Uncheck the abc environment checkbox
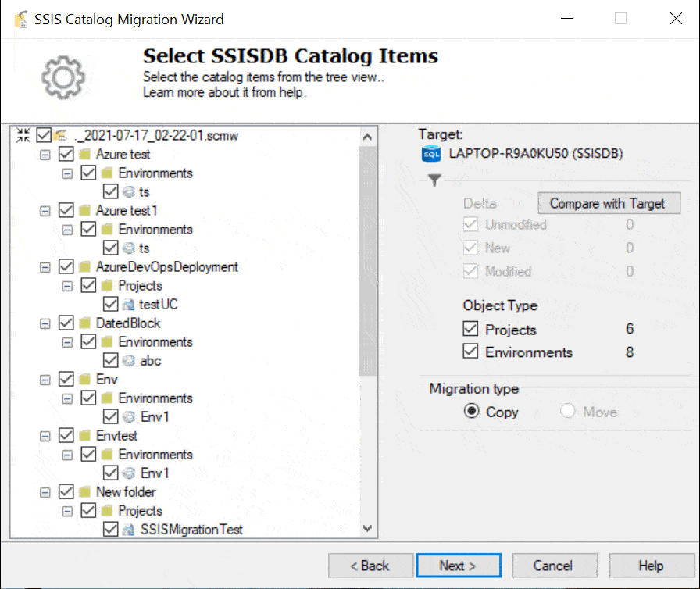The image size is (700, 589). click(110, 360)
